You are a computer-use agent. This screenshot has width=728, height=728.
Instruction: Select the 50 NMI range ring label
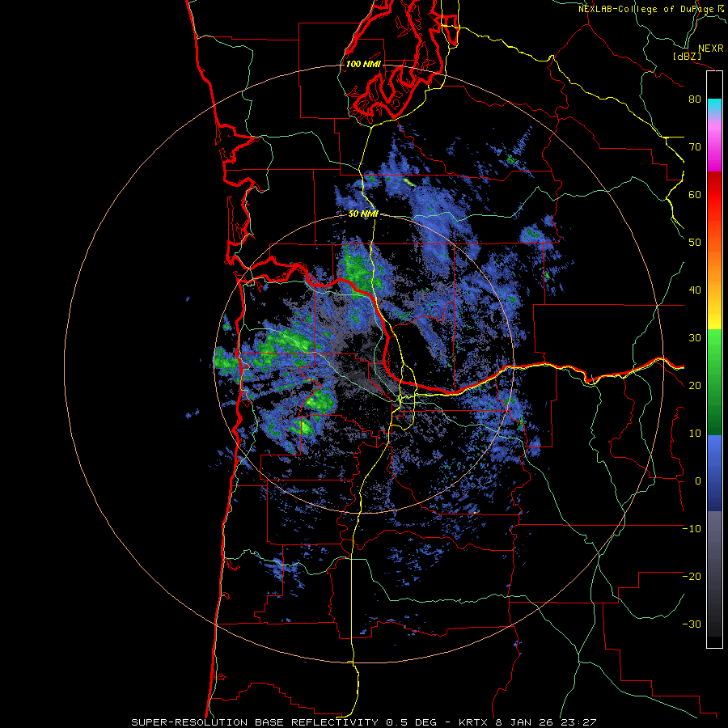[363, 214]
